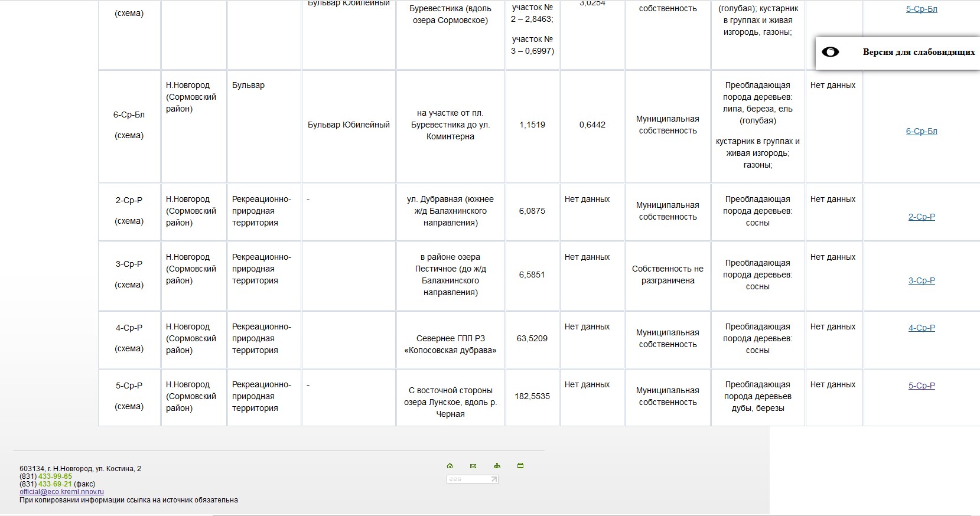Open the sitemap hierarchy icon

coord(497,466)
